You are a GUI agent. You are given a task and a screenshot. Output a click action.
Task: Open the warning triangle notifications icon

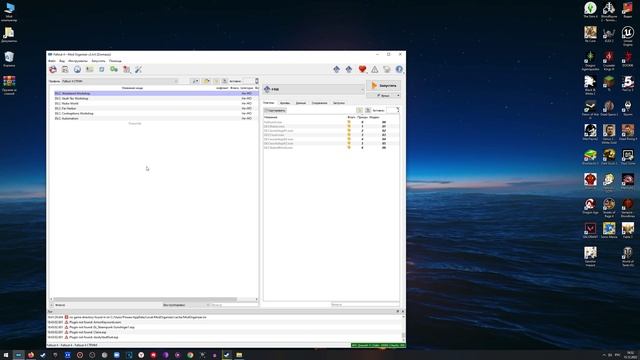pyautogui.click(x=375, y=69)
